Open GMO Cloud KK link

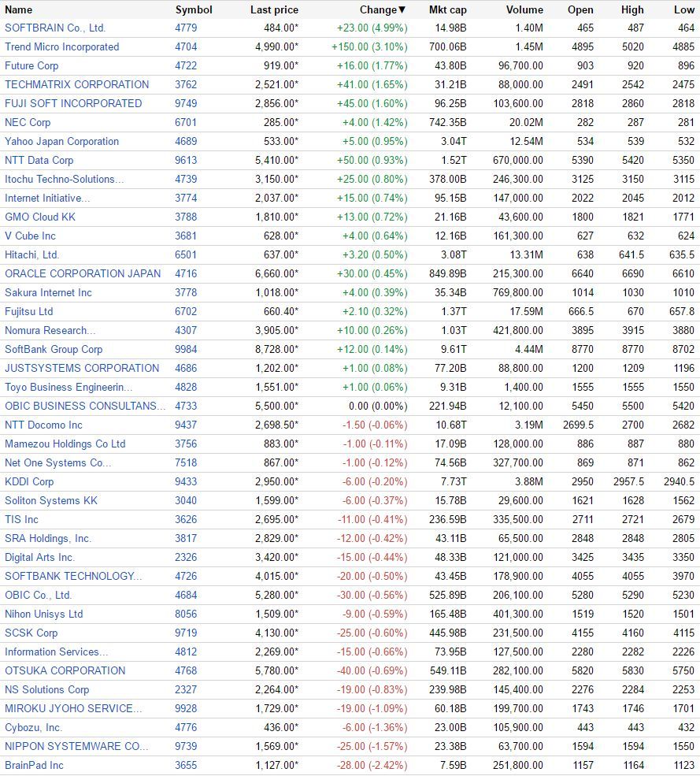click(x=40, y=217)
